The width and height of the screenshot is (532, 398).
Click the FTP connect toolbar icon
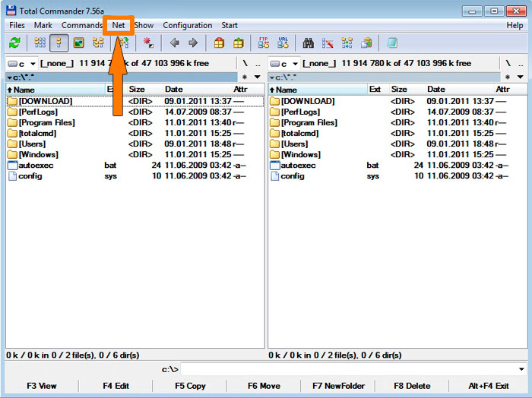(x=264, y=43)
